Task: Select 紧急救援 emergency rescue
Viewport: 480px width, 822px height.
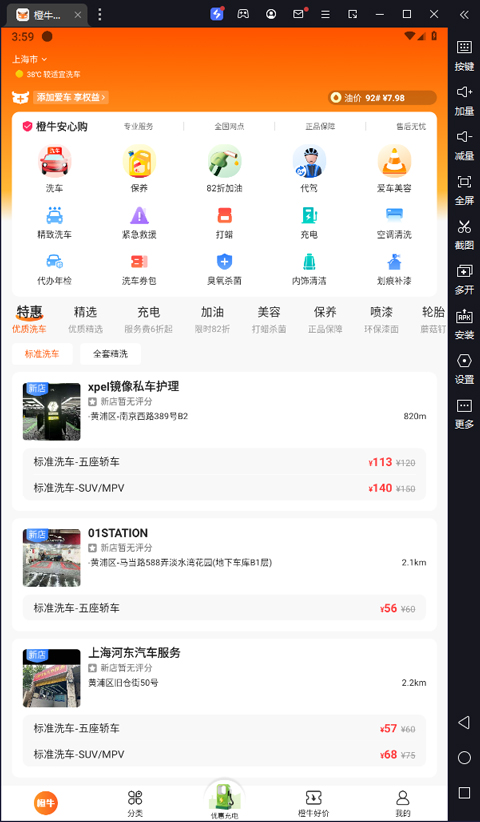Action: 139,223
